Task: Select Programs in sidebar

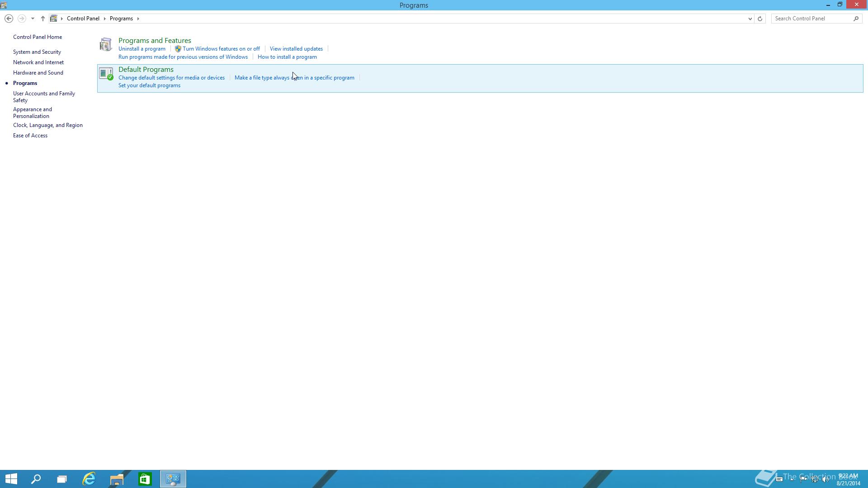Action: [25, 83]
